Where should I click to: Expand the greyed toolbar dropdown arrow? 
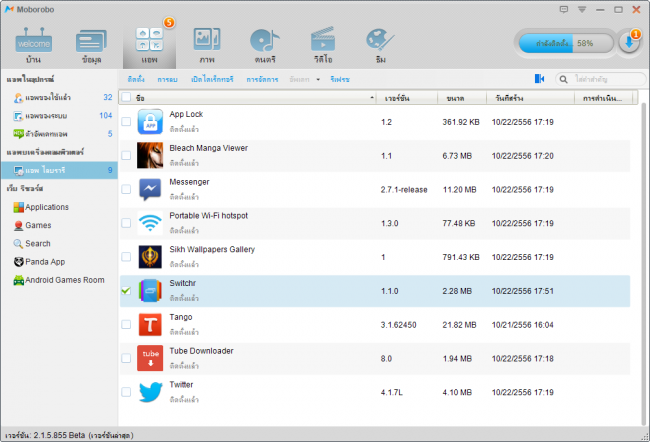[x=318, y=79]
